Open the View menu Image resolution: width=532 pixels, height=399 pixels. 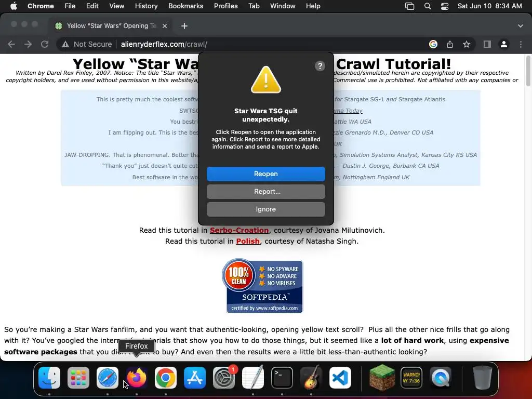point(116,6)
